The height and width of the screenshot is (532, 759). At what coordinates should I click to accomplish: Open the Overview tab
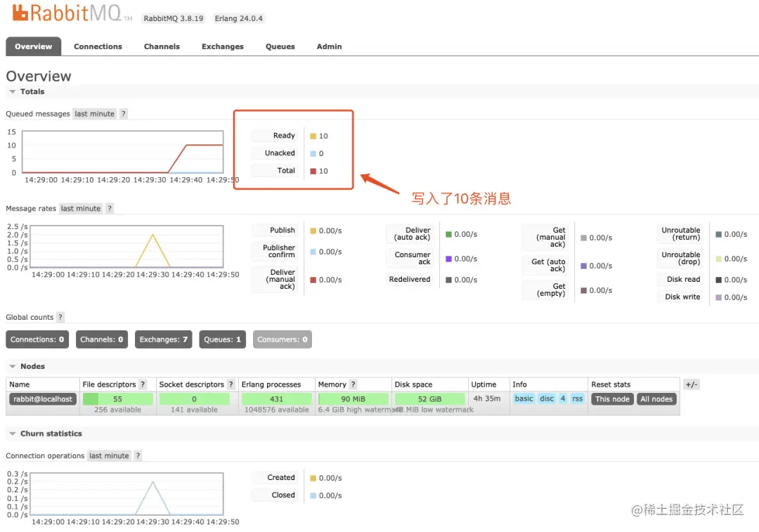click(34, 46)
